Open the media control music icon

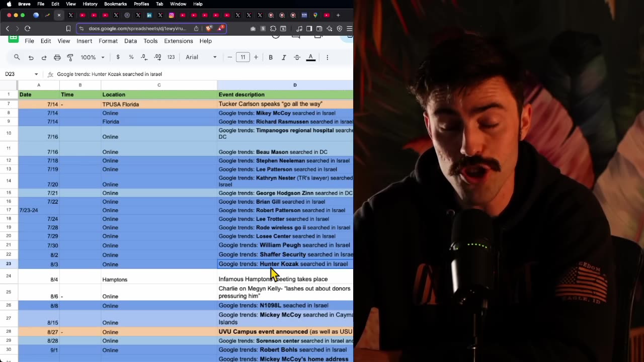[299, 29]
